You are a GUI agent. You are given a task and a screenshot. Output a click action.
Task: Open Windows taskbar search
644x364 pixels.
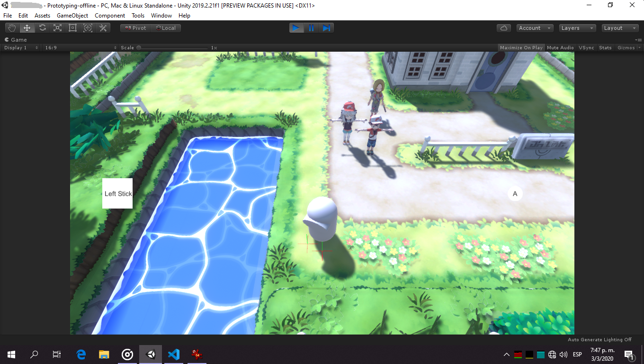point(34,354)
